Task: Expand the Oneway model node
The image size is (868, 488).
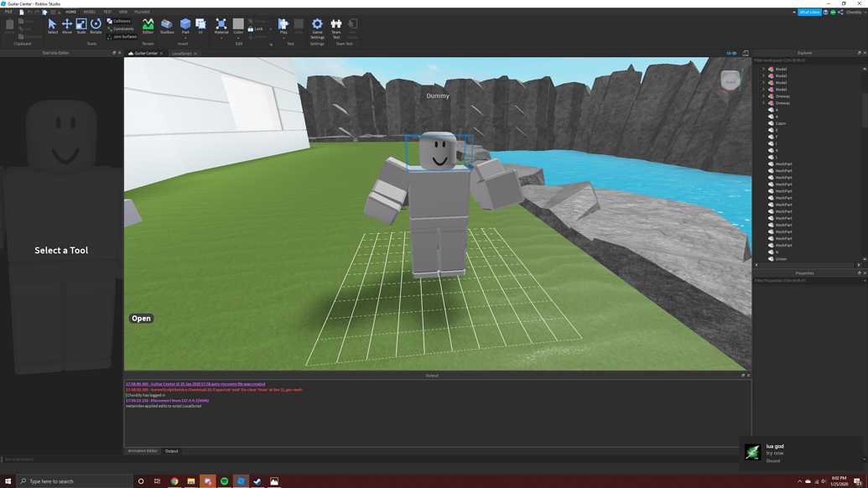Action: [763, 96]
